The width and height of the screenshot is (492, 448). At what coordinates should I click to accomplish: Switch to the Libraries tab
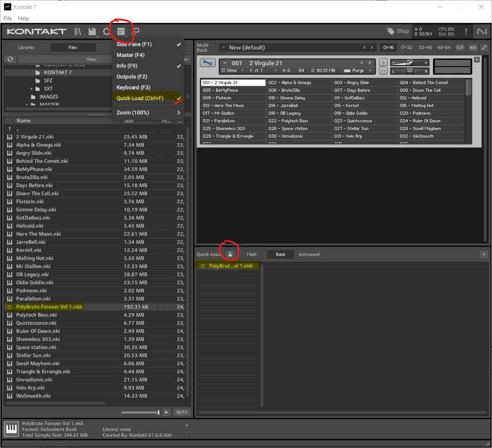tap(26, 48)
